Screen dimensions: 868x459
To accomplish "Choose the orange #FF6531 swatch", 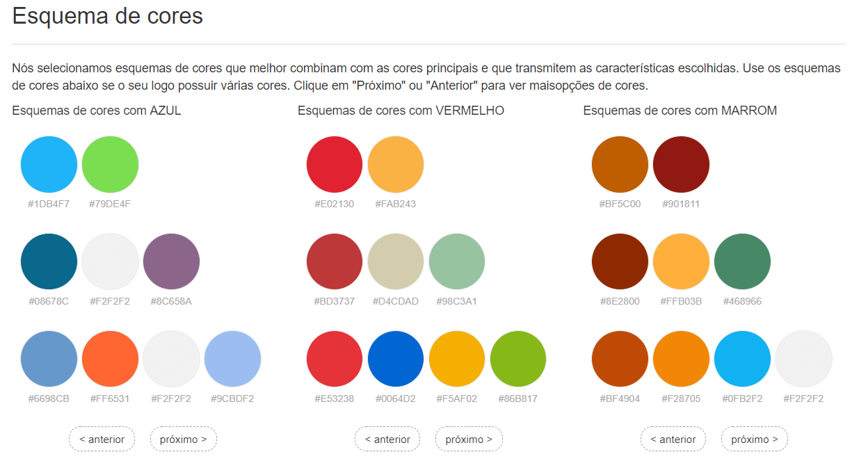I will point(110,359).
